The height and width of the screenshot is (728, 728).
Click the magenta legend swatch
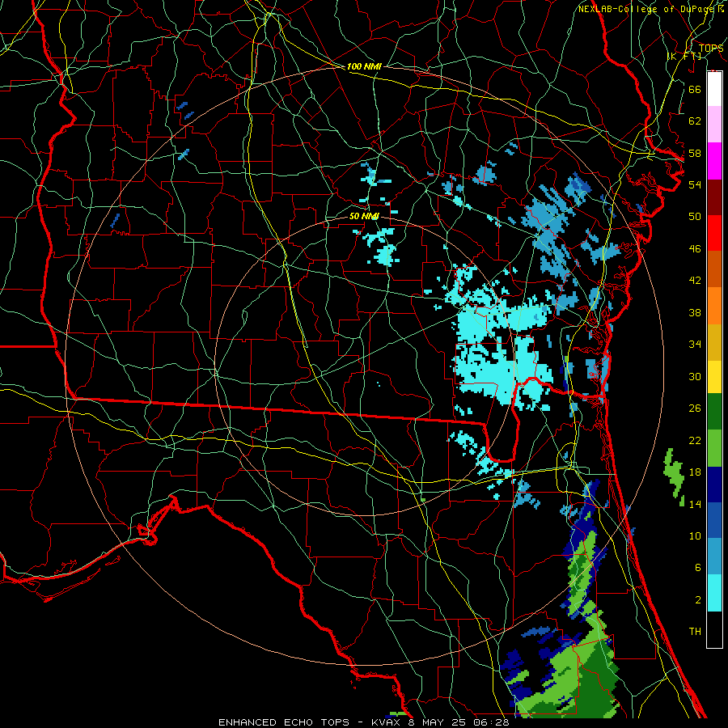click(714, 161)
